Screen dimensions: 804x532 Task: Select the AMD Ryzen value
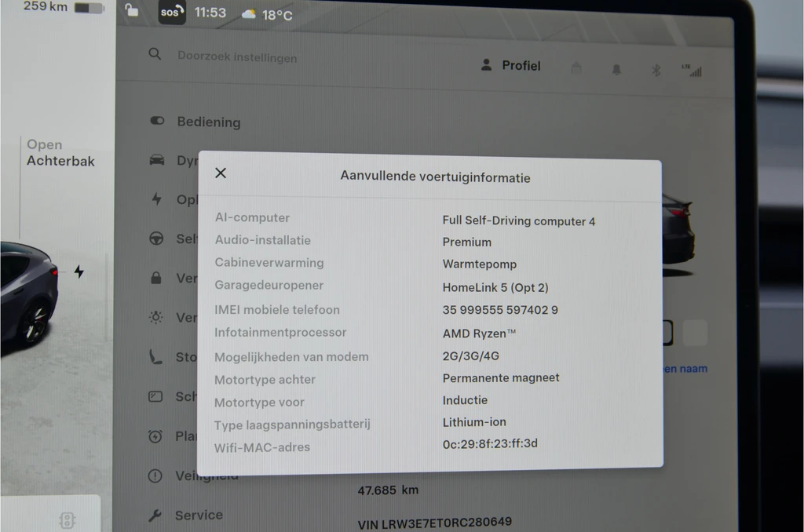pyautogui.click(x=479, y=333)
